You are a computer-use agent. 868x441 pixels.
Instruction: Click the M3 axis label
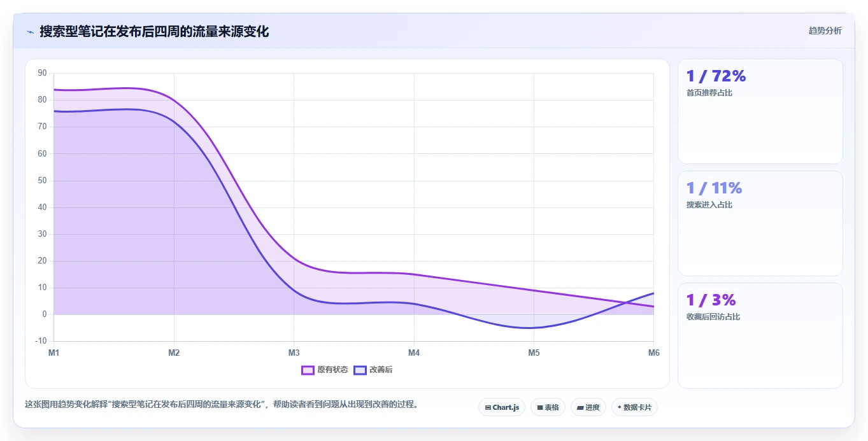pos(294,353)
